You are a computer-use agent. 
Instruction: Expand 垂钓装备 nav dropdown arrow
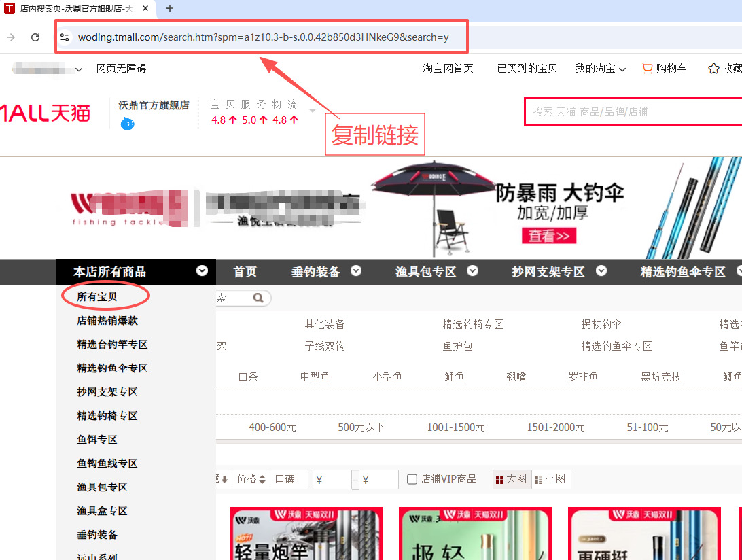pos(356,270)
